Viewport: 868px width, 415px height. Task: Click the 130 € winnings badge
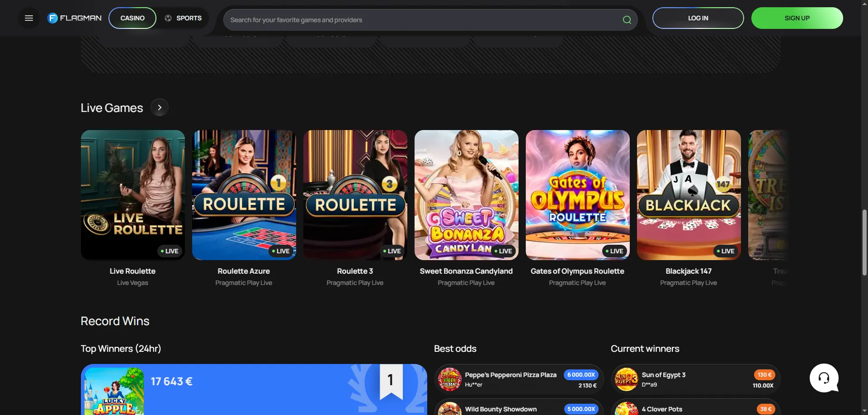coord(764,375)
